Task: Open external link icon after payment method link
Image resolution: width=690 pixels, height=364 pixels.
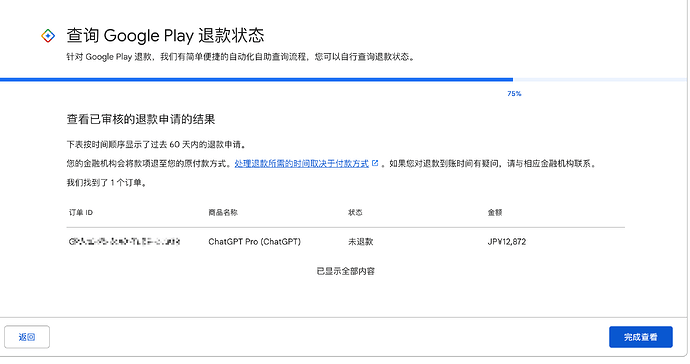Action: 375,163
